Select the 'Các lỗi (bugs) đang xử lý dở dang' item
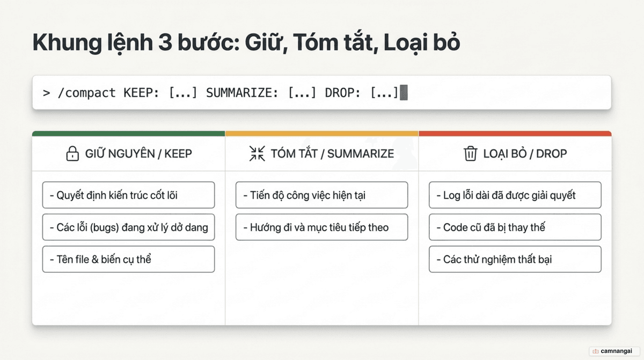Image resolution: width=644 pixels, height=360 pixels. (128, 227)
